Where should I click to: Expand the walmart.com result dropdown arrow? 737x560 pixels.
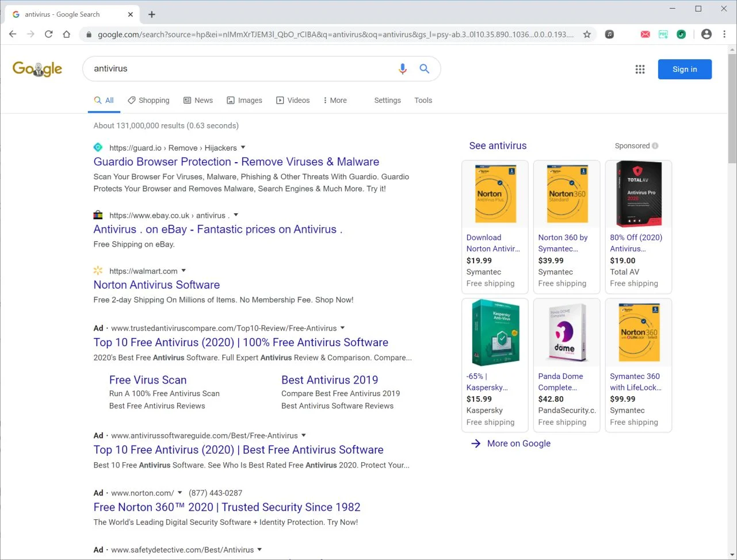coord(184,270)
